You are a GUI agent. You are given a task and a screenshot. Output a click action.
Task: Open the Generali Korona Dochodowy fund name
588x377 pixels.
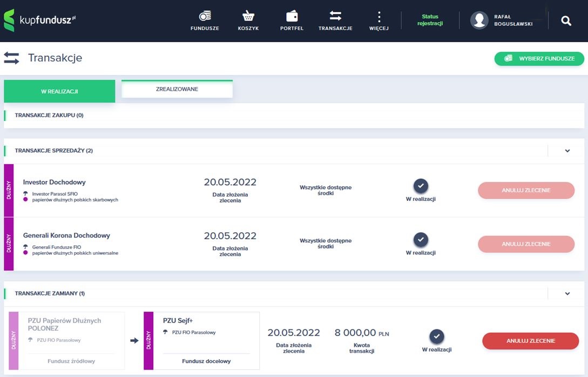pos(66,235)
